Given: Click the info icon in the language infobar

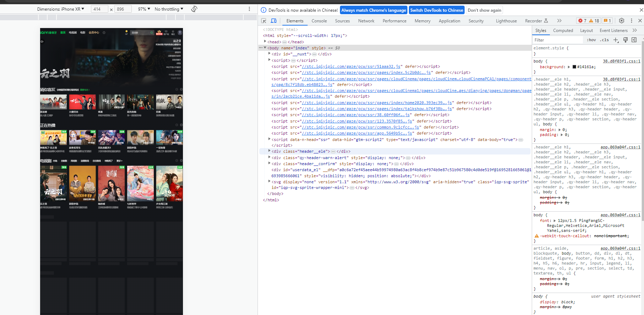Looking at the screenshot, I should [x=264, y=10].
